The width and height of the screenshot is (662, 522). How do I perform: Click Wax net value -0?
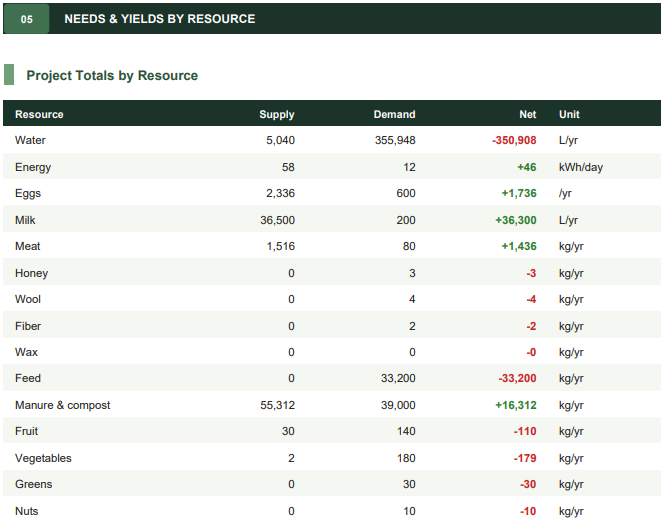531,352
